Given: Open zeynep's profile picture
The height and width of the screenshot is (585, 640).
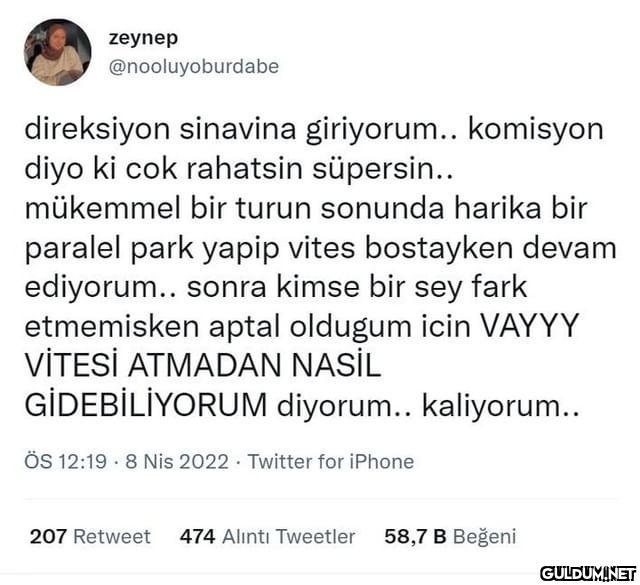Looking at the screenshot, I should [58, 52].
